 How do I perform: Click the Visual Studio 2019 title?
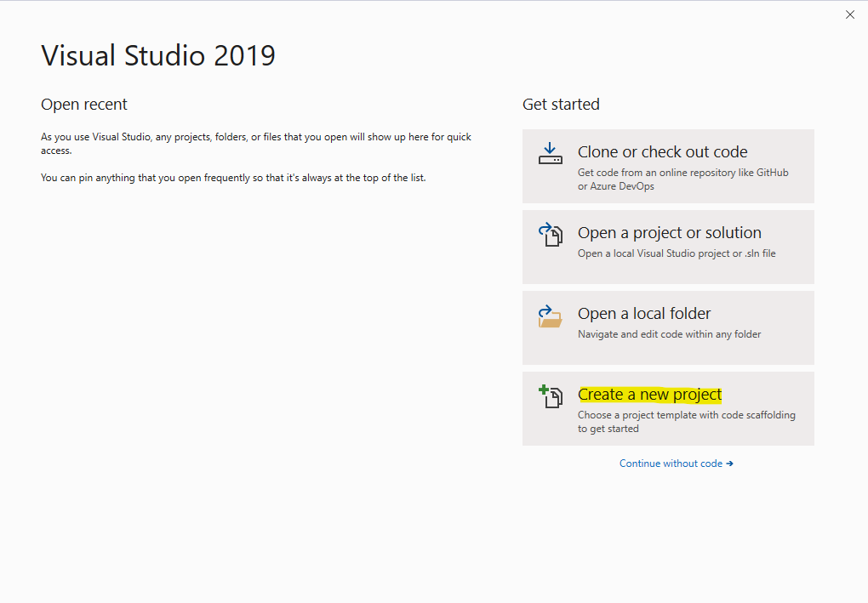(158, 55)
